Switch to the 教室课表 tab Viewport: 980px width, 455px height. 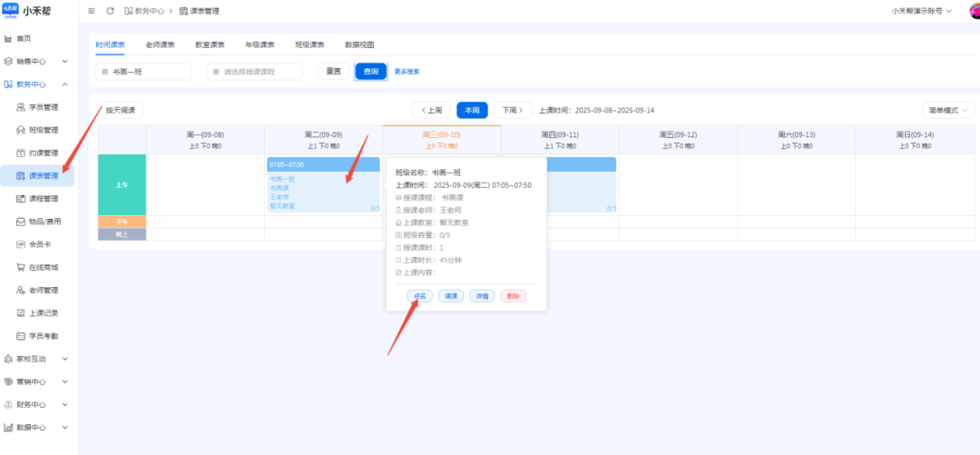pos(210,45)
